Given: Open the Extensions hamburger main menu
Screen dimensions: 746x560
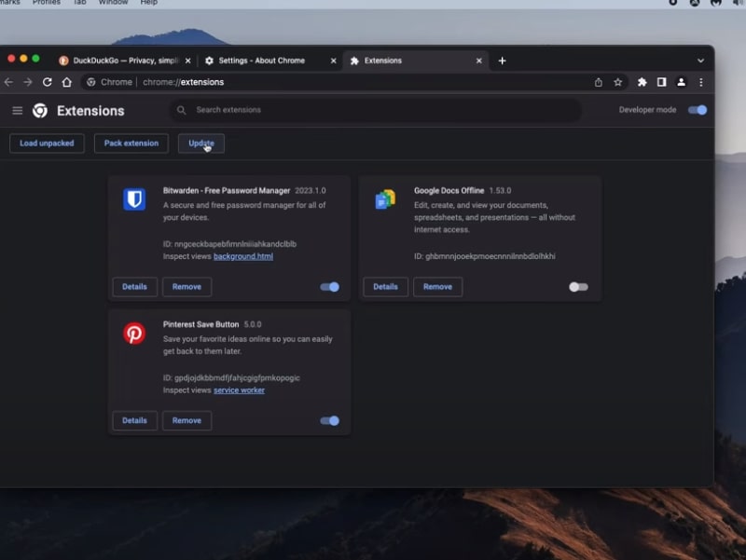Looking at the screenshot, I should [x=18, y=111].
